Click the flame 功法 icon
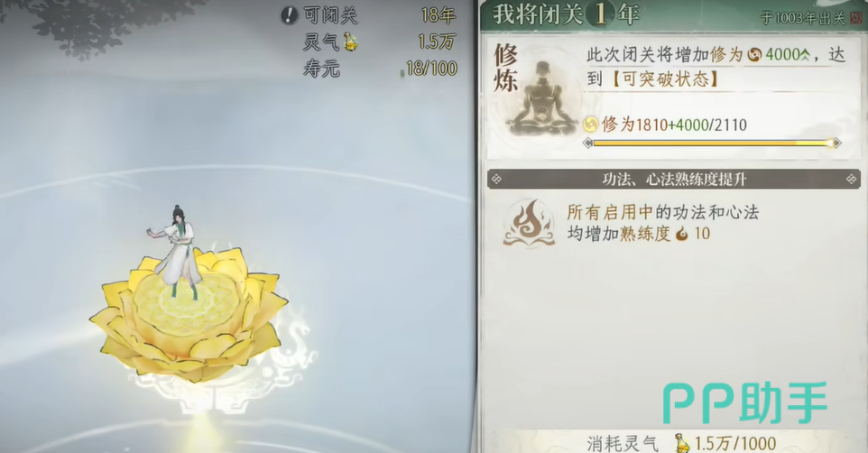This screenshot has width=868, height=453. pos(529,223)
